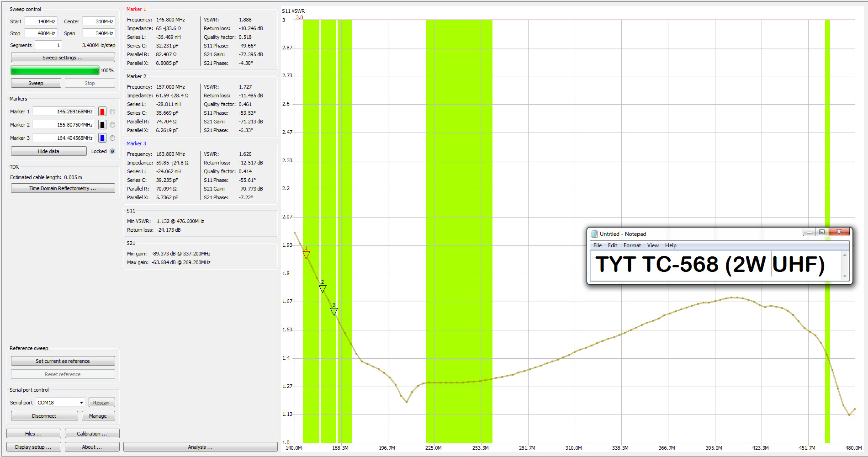Start a scan with the Sweep button
This screenshot has width=868, height=457.
tap(36, 83)
